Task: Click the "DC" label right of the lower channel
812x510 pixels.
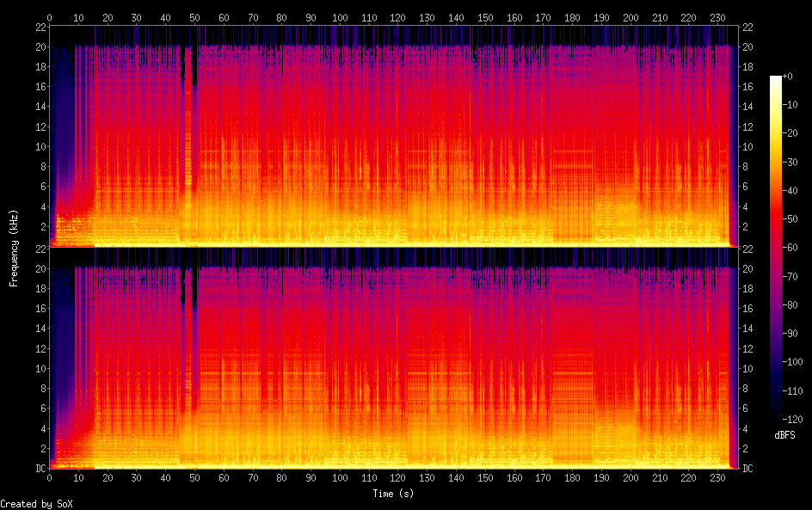Action: pos(747,469)
